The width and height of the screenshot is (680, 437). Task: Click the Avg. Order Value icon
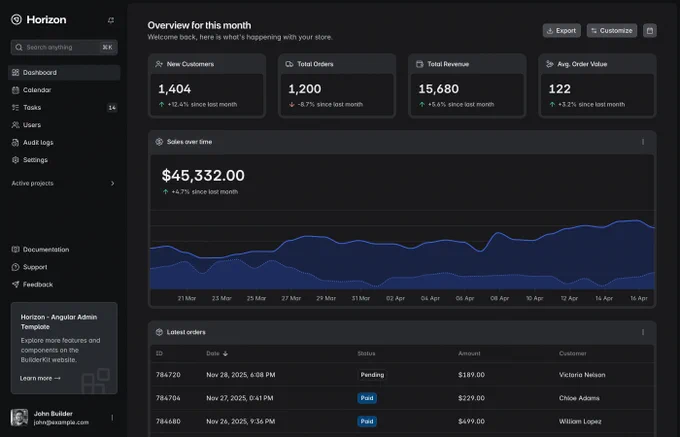549,64
